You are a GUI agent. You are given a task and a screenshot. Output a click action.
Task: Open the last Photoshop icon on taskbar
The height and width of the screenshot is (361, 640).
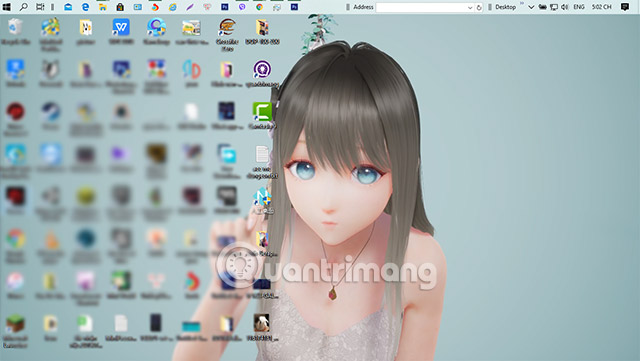(294, 7)
